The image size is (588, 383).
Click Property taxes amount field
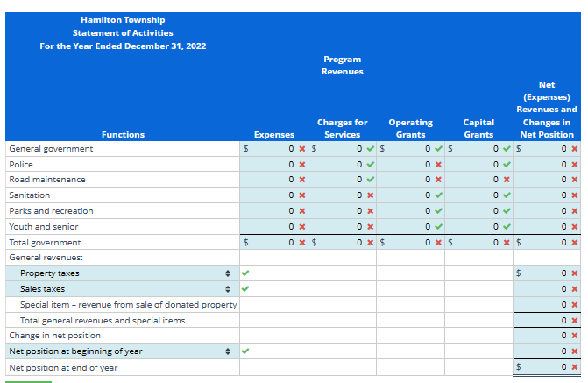[547, 273]
